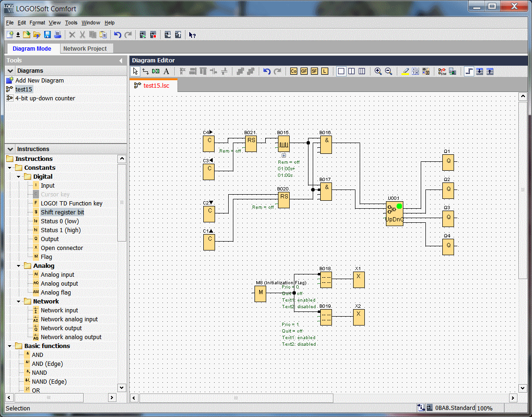Click the diagram vertical scrollbar down arrow
The width and height of the screenshot is (532, 417).
(x=523, y=388)
